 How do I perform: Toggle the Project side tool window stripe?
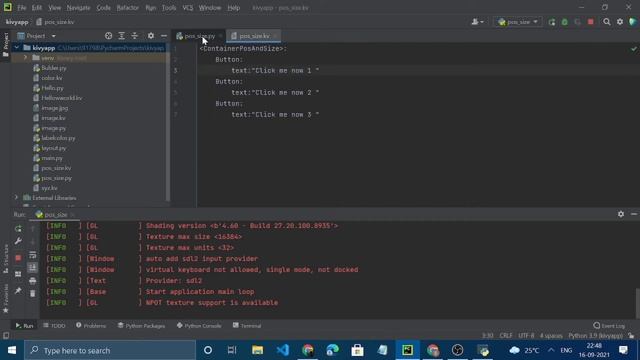point(6,44)
